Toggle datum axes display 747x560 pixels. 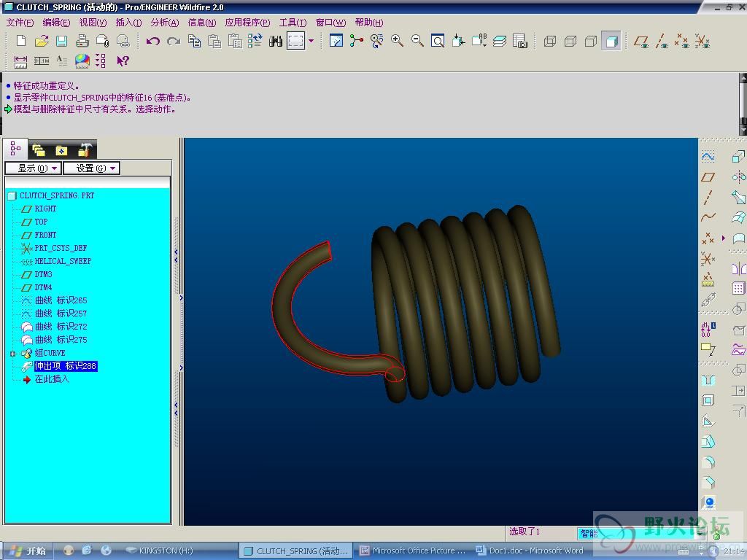662,41
